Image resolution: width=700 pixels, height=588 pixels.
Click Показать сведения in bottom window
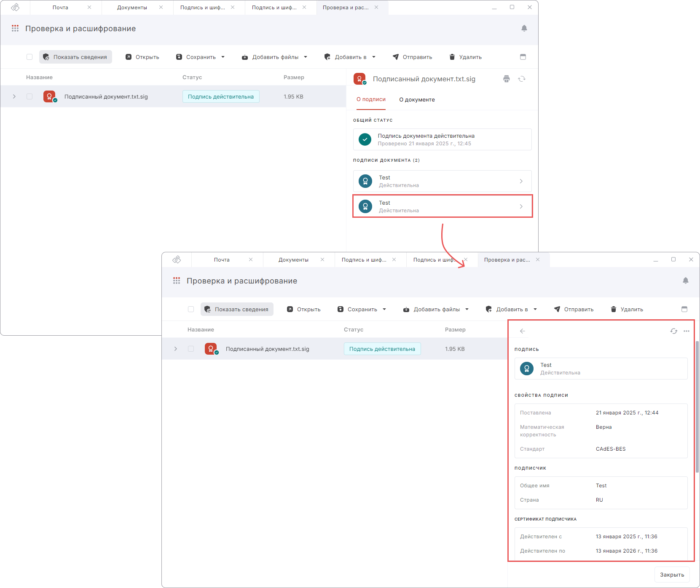pos(237,309)
